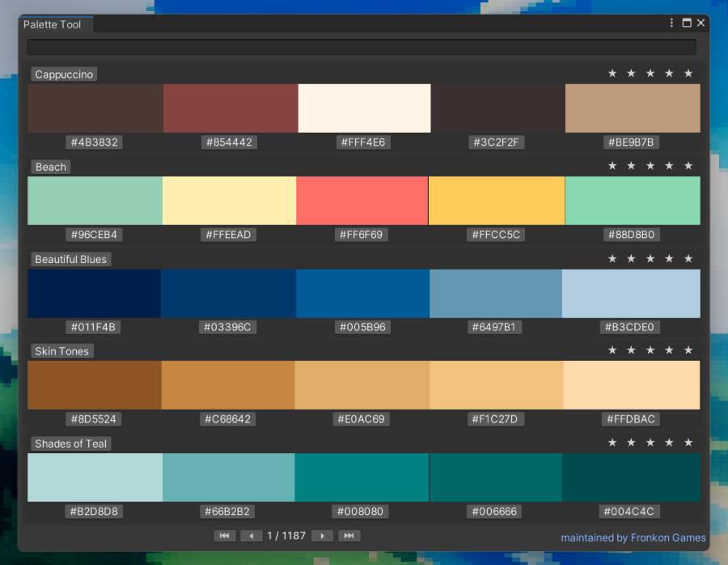This screenshot has height=565, width=728.
Task: Copy hex code #B2D8D8 label
Action: tap(94, 512)
